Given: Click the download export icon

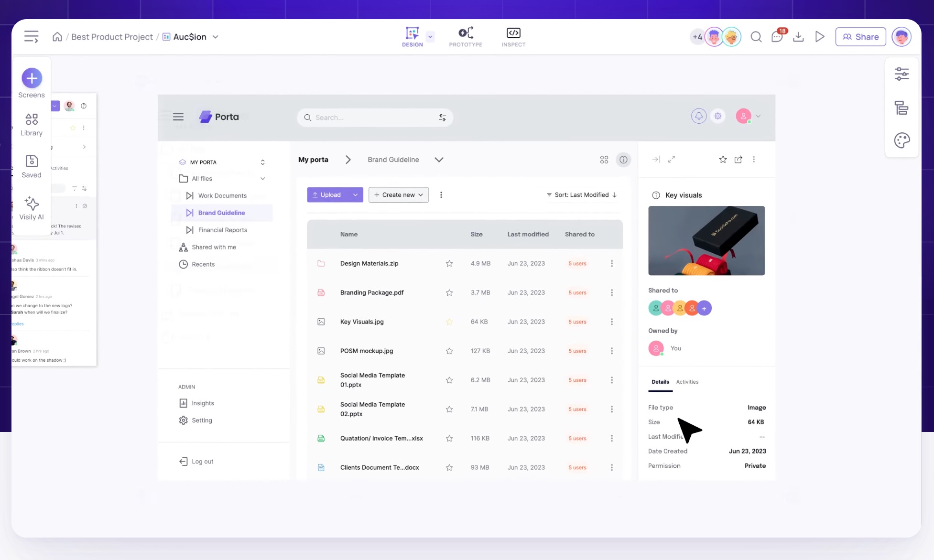Looking at the screenshot, I should (x=798, y=37).
